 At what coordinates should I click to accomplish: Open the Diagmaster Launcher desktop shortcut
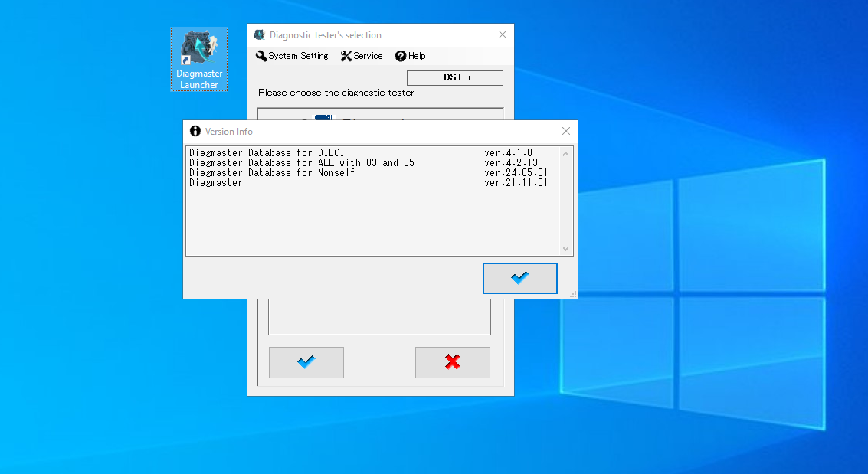click(198, 60)
